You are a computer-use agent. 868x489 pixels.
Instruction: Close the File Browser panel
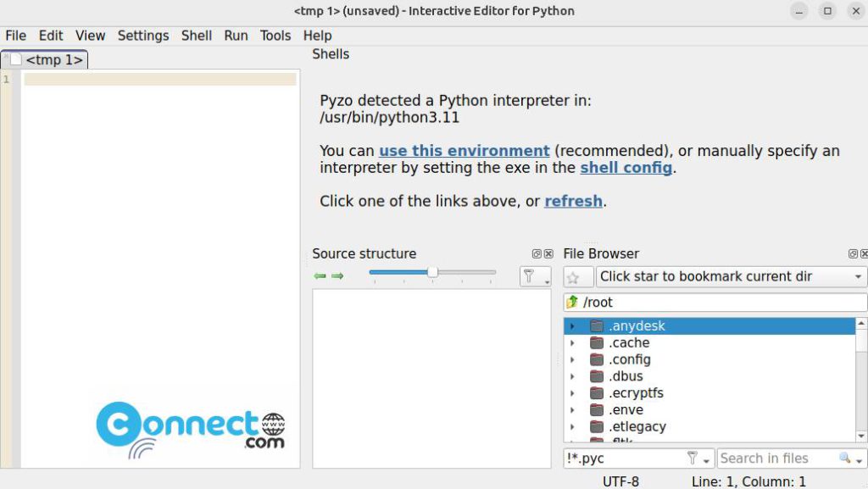pos(864,253)
